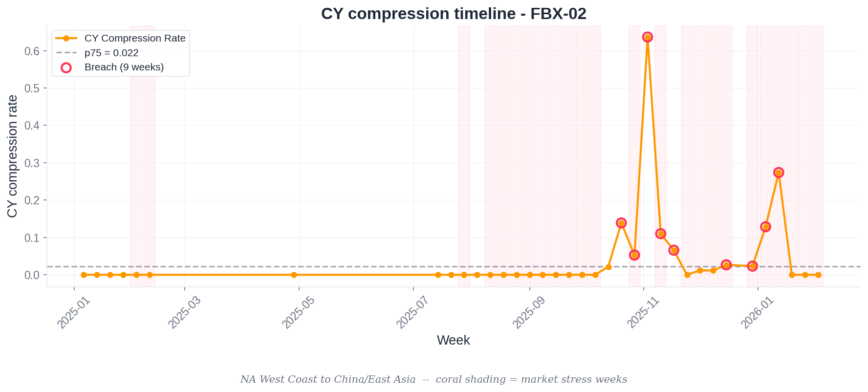Click the 2025-09 x-axis tick label
868x392 pixels.
[528, 312]
